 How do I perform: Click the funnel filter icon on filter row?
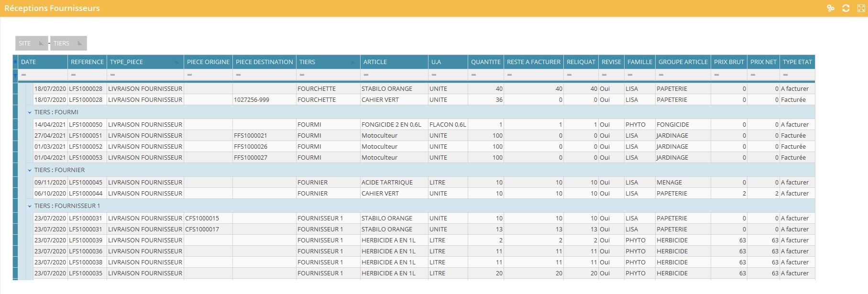[15, 75]
